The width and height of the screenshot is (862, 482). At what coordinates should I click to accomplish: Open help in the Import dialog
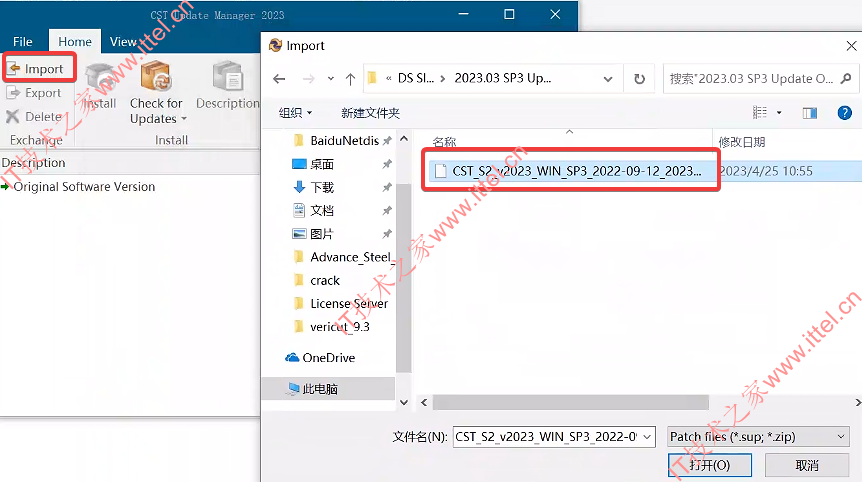[x=844, y=113]
